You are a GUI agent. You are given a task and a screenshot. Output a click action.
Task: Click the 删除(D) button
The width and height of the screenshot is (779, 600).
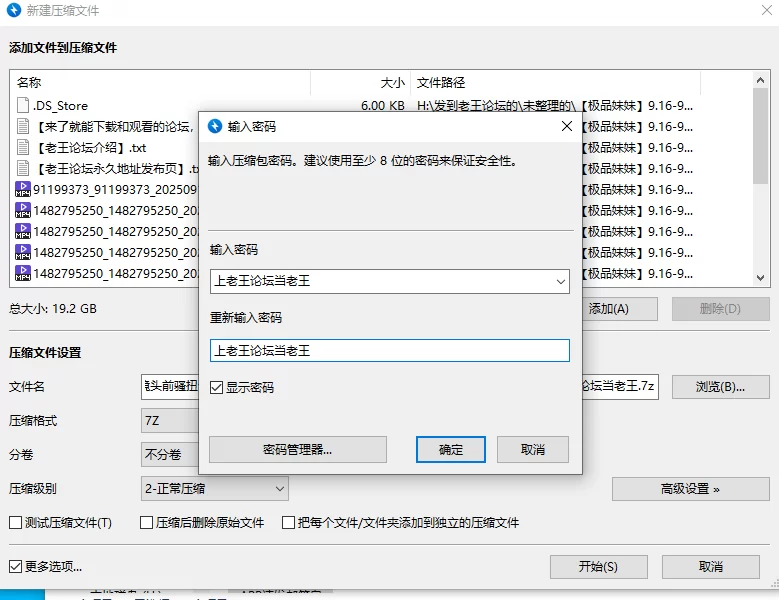(721, 309)
